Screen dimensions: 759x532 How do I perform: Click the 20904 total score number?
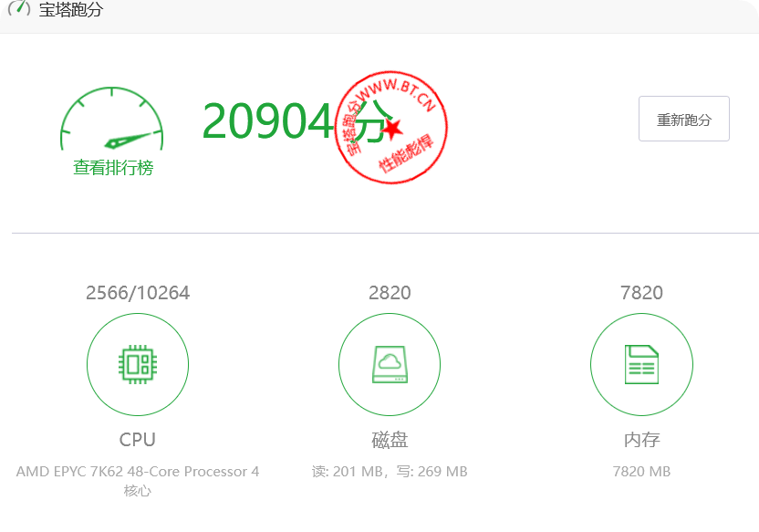click(267, 121)
